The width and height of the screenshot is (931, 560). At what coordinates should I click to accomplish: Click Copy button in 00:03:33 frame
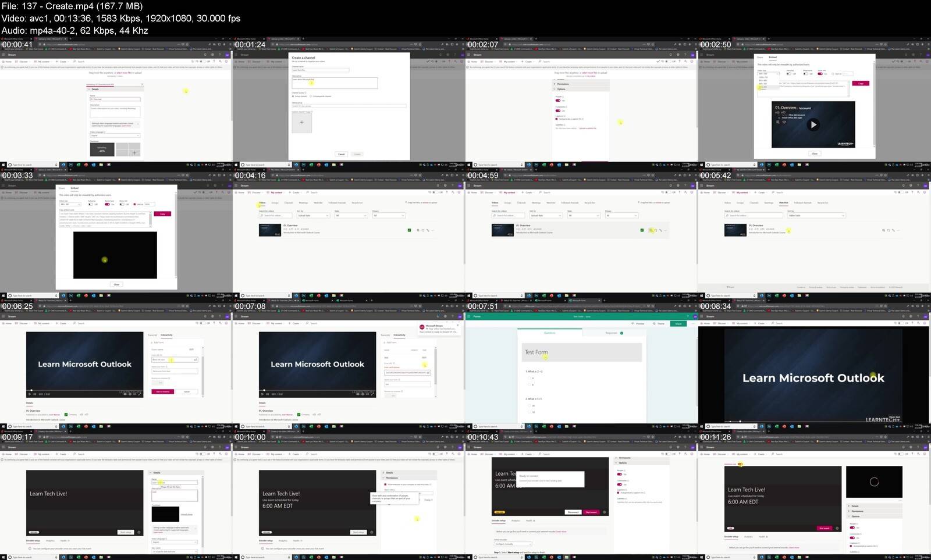click(162, 214)
